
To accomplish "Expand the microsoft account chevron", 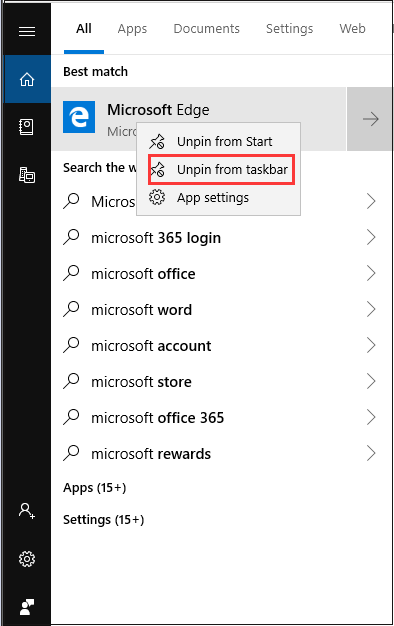I will [371, 345].
